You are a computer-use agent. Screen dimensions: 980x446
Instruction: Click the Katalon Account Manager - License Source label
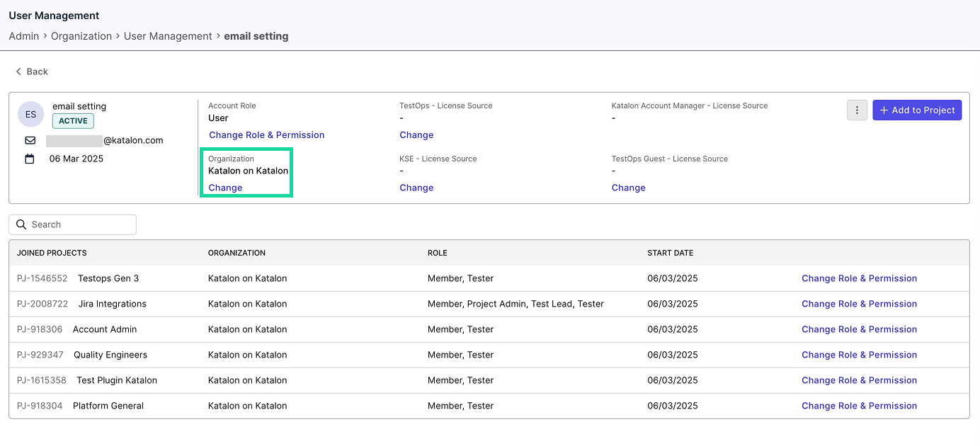point(690,105)
